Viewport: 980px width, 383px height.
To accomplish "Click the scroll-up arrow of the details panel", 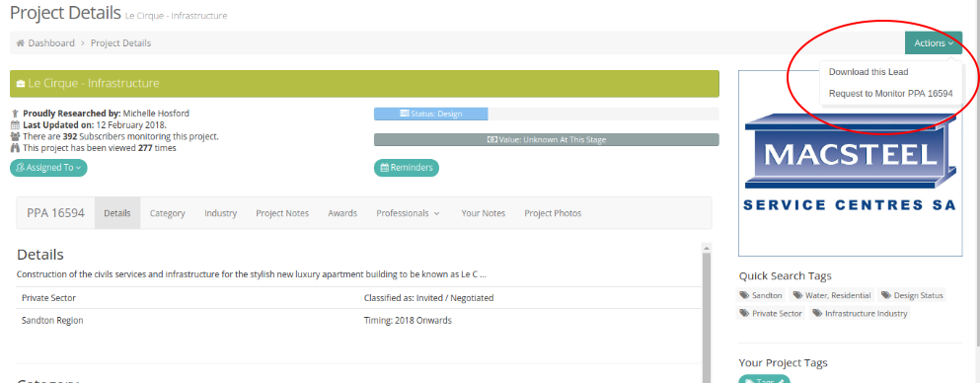I will coord(707,248).
